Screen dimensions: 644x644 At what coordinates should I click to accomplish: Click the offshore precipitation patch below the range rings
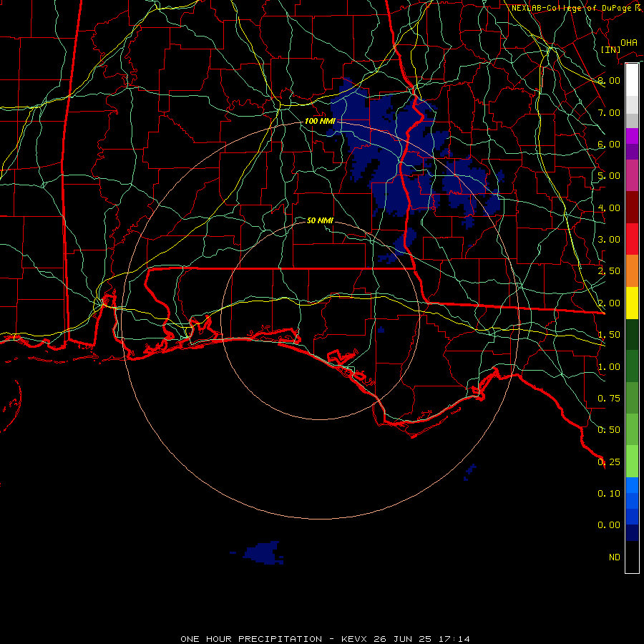pyautogui.click(x=262, y=552)
